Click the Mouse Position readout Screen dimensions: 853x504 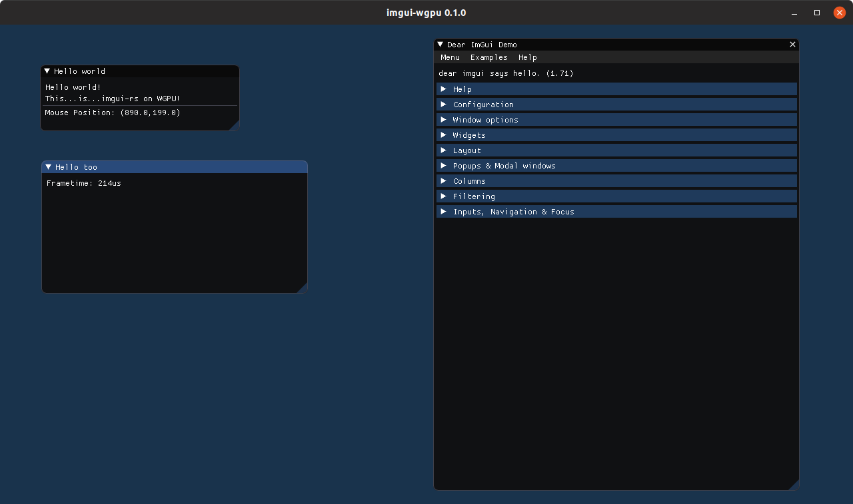(x=113, y=113)
